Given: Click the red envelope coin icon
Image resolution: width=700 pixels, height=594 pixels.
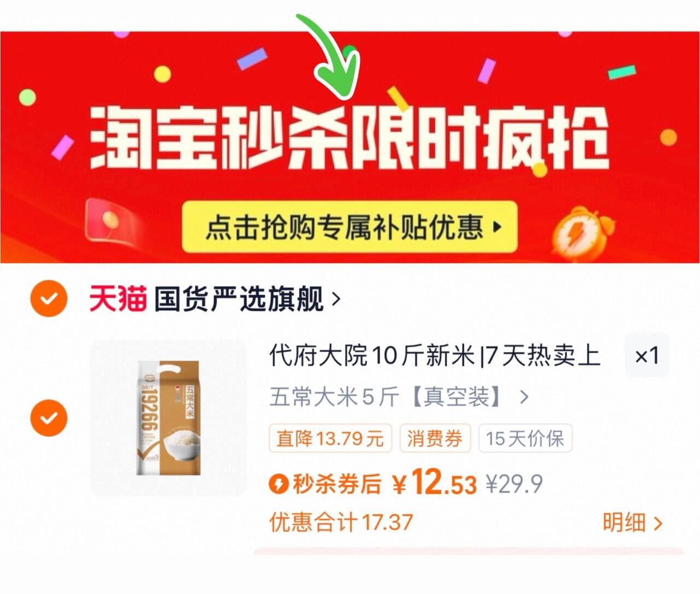Looking at the screenshot, I should point(109,222).
